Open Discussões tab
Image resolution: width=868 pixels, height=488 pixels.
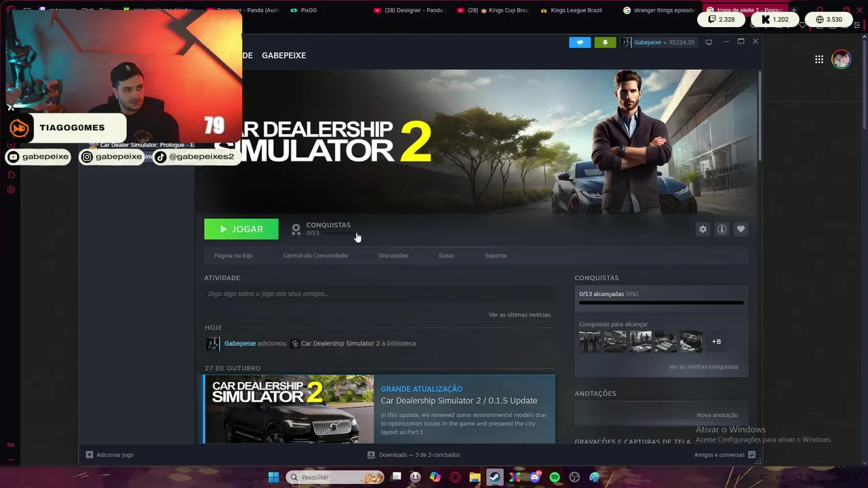click(393, 256)
